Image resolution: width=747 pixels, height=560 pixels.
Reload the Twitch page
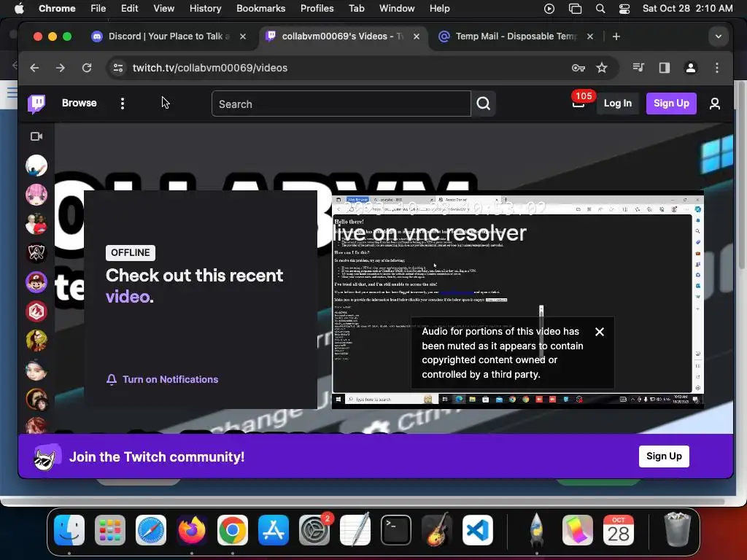pos(87,68)
